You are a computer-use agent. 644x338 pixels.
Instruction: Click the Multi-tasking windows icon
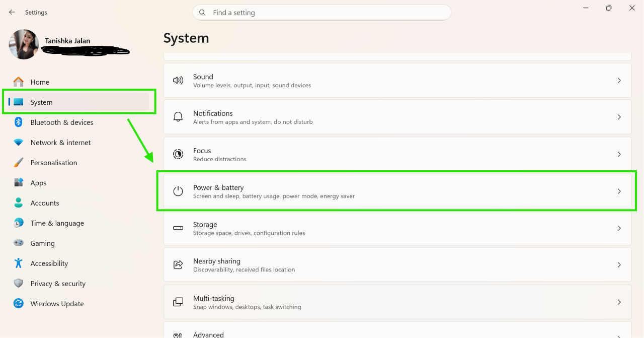coord(178,302)
